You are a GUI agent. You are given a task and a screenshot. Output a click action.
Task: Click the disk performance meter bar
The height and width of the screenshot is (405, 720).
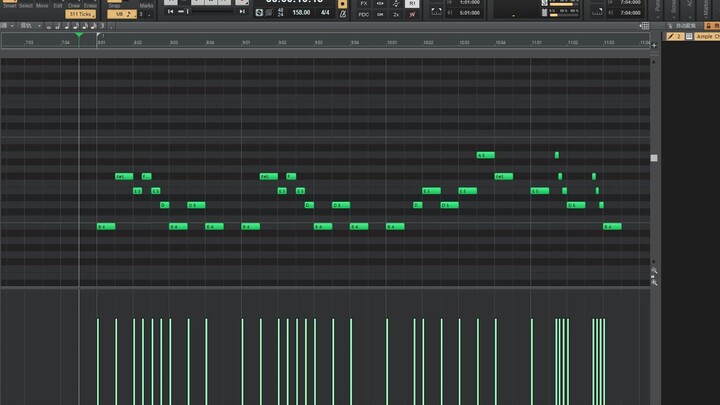pyautogui.click(x=564, y=15)
